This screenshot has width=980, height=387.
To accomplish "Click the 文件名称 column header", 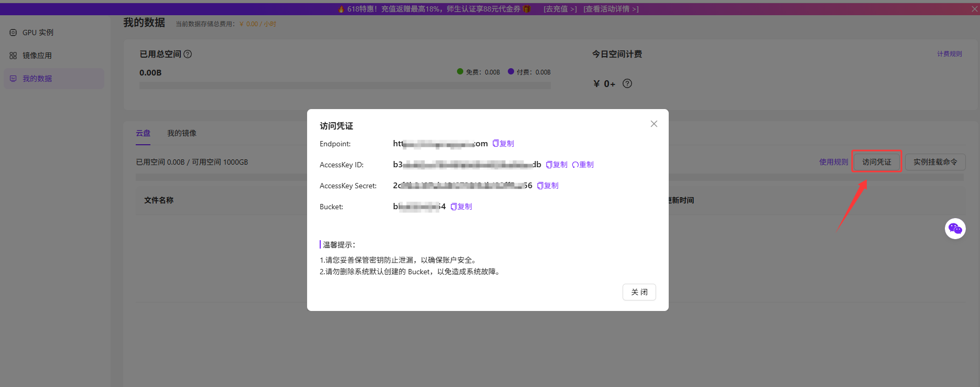I will point(159,200).
